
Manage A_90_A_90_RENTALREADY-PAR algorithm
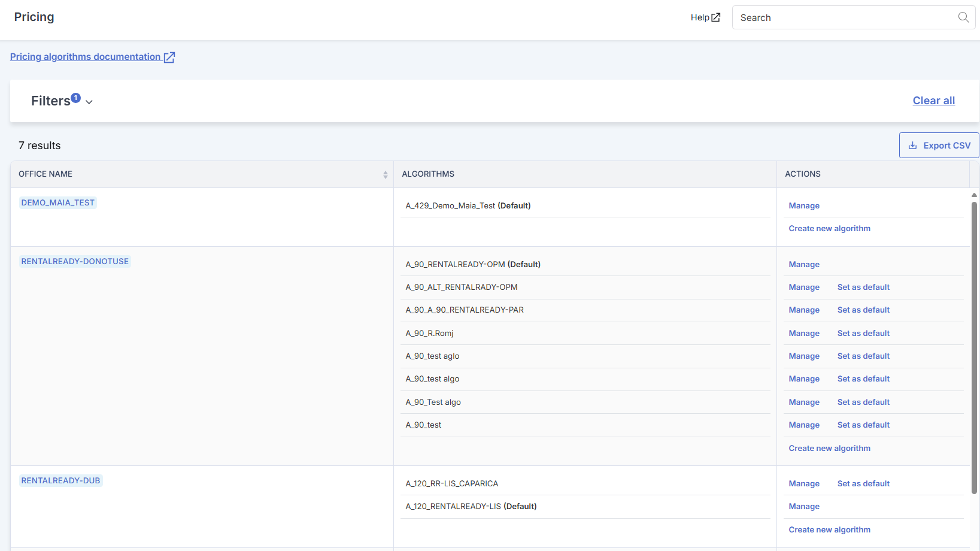point(804,310)
